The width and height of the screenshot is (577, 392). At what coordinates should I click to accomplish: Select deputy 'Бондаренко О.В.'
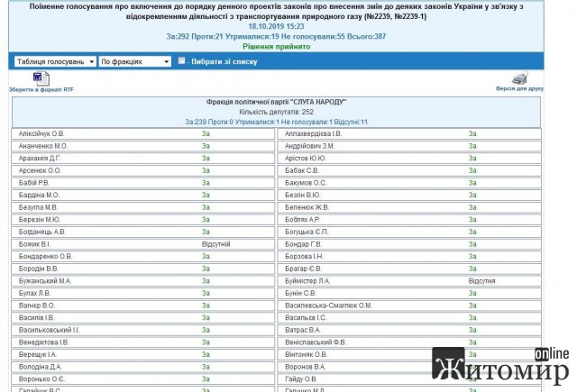[x=46, y=256]
